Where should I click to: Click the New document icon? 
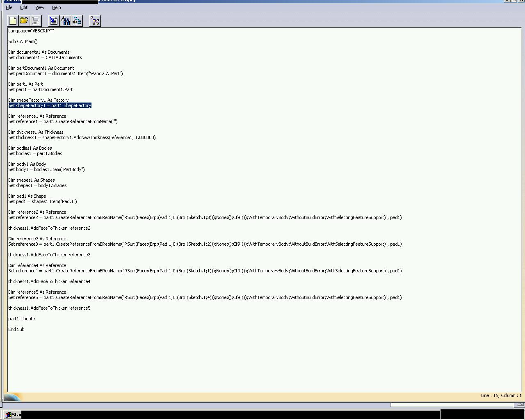pos(13,21)
